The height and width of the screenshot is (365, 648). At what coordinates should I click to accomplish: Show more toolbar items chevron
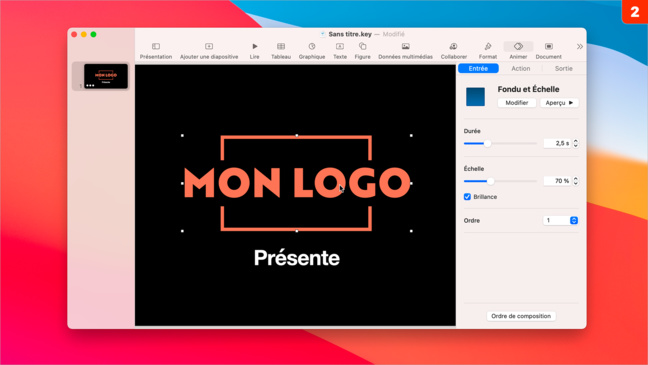[580, 46]
